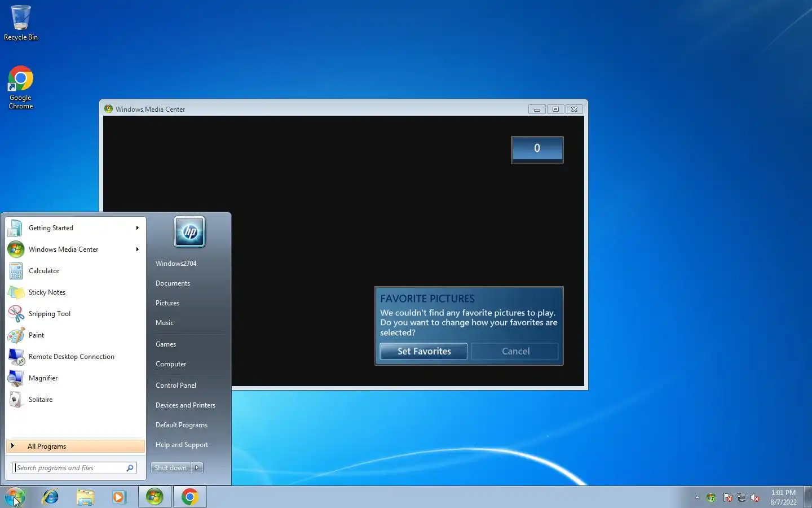This screenshot has width=812, height=508.
Task: Open the Shut down options arrow
Action: click(197, 468)
